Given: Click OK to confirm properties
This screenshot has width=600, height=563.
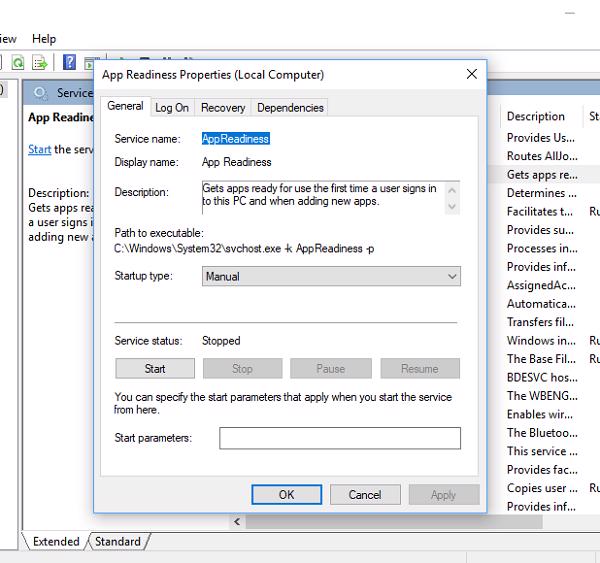Looking at the screenshot, I should (286, 494).
